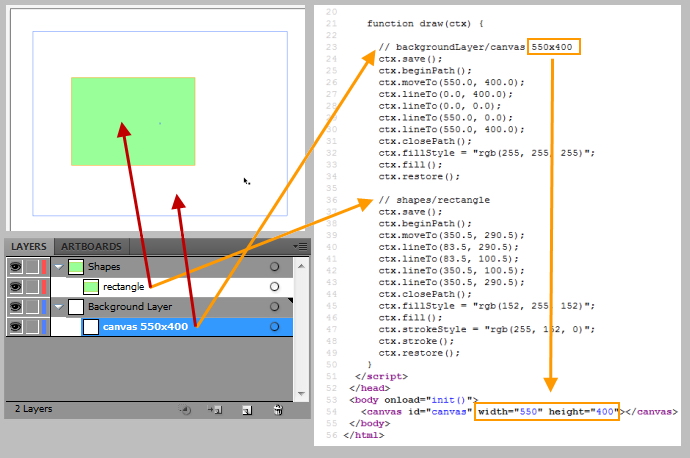
Task: Click target circle for canvas 550x400 row
Action: tap(274, 326)
